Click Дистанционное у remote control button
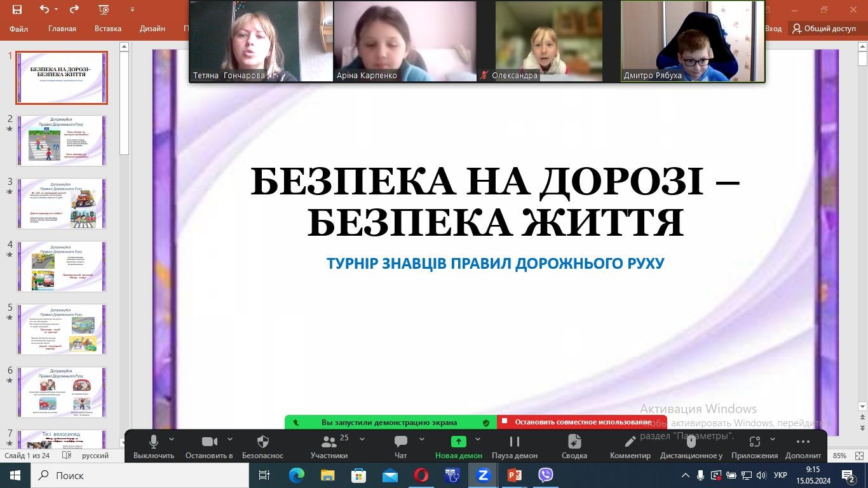868x488 pixels. pyautogui.click(x=691, y=446)
